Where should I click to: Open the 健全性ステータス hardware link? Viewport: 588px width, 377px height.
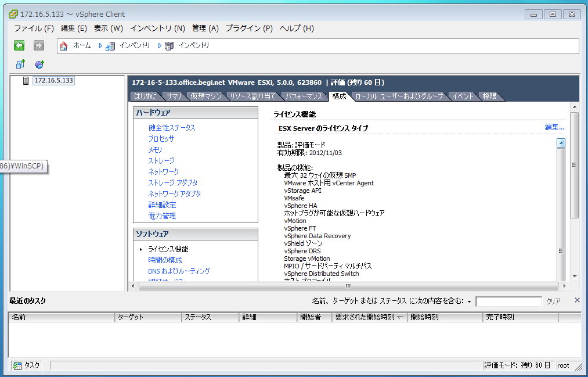(x=172, y=128)
